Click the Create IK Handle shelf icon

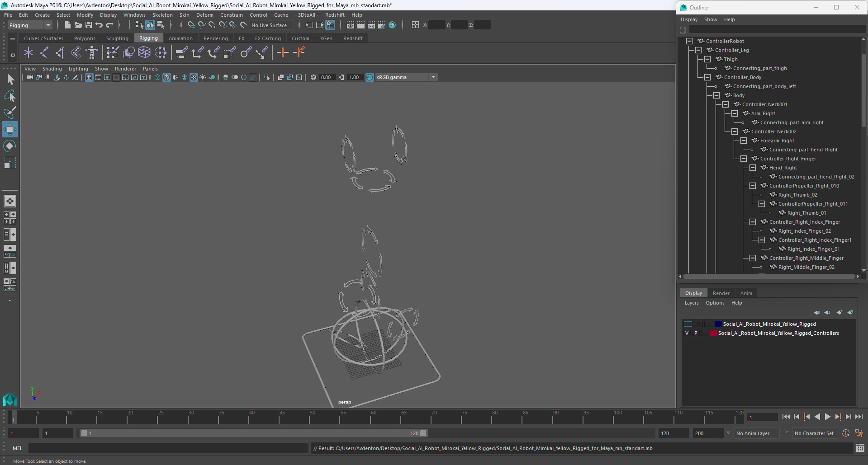[60, 53]
